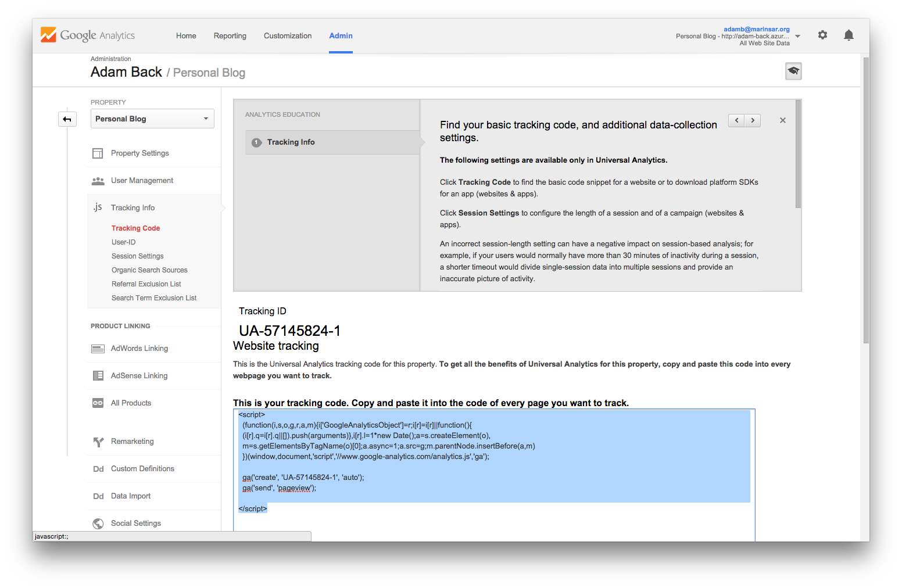
Task: Open Social Settings
Action: pyautogui.click(x=136, y=524)
